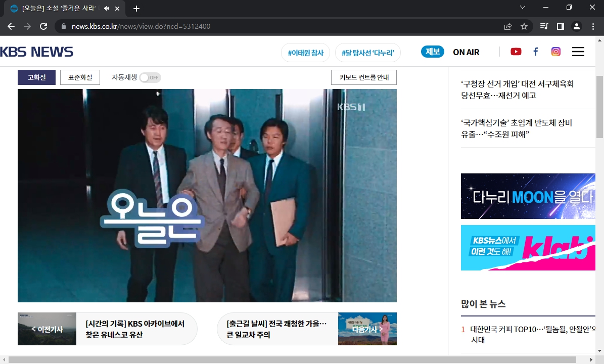Screen dimensions: 604x364
Task: Open the 구청장 선거 개입 article
Action: coord(518,89)
